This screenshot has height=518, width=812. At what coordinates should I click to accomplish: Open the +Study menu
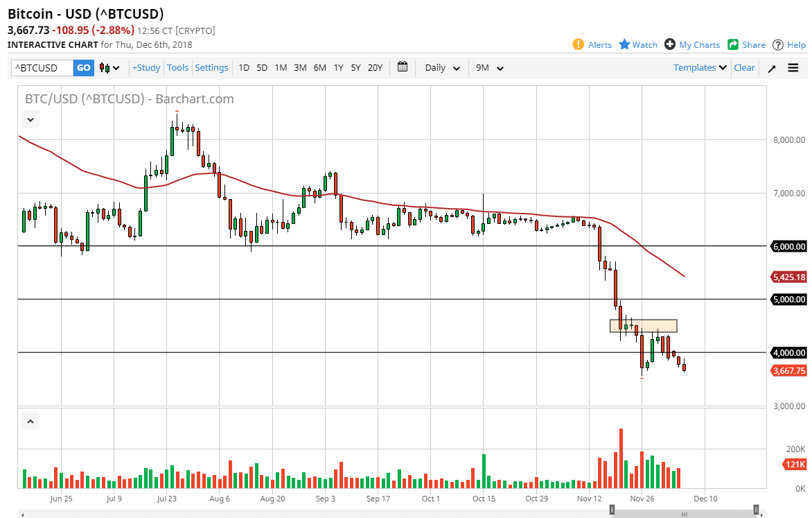pos(145,67)
